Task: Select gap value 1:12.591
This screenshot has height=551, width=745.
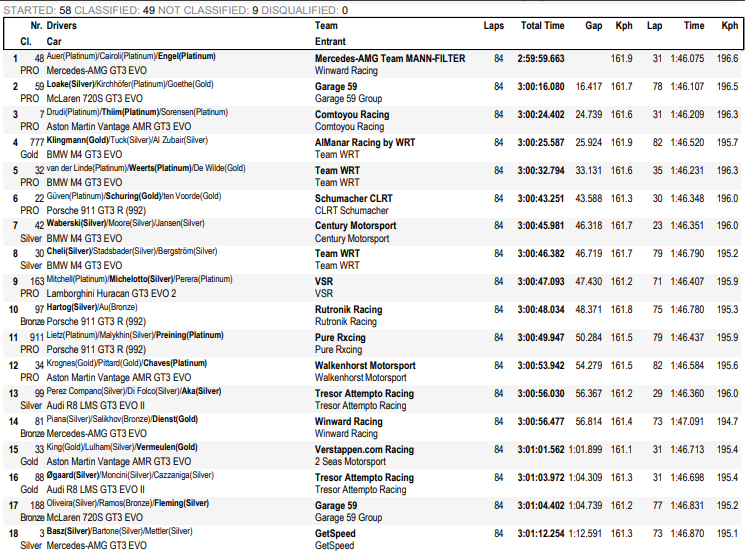Action: [x=585, y=534]
